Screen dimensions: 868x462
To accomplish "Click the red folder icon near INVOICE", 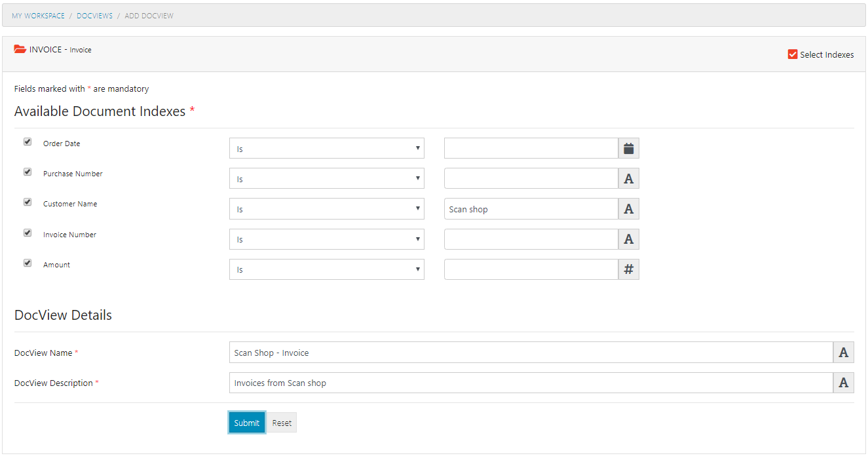I will click(20, 48).
